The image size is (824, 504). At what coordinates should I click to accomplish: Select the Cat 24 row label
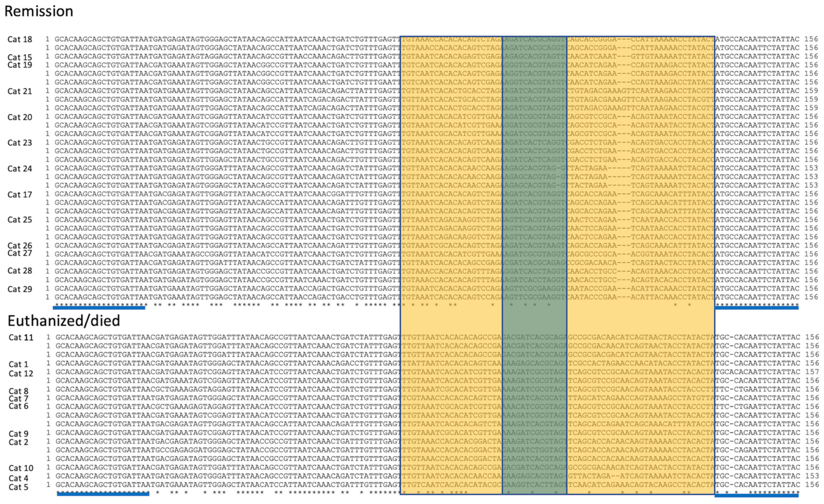click(x=20, y=169)
